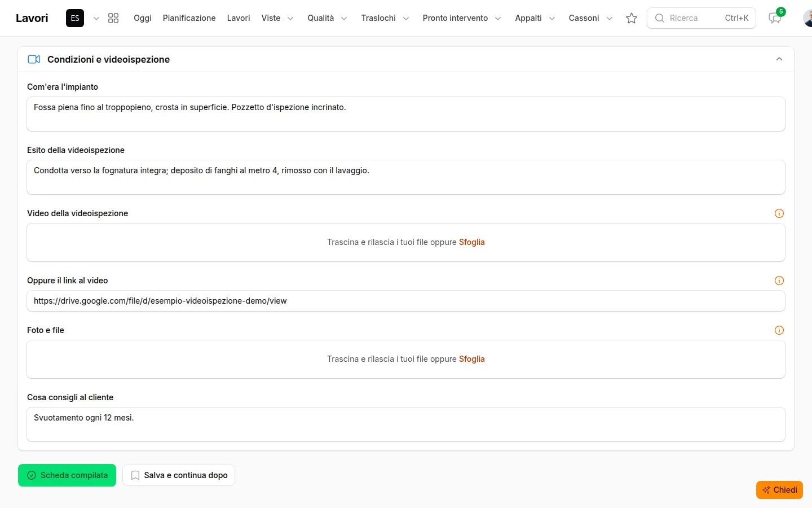812x508 pixels.
Task: Click the ES workspace badge
Action: (x=75, y=18)
